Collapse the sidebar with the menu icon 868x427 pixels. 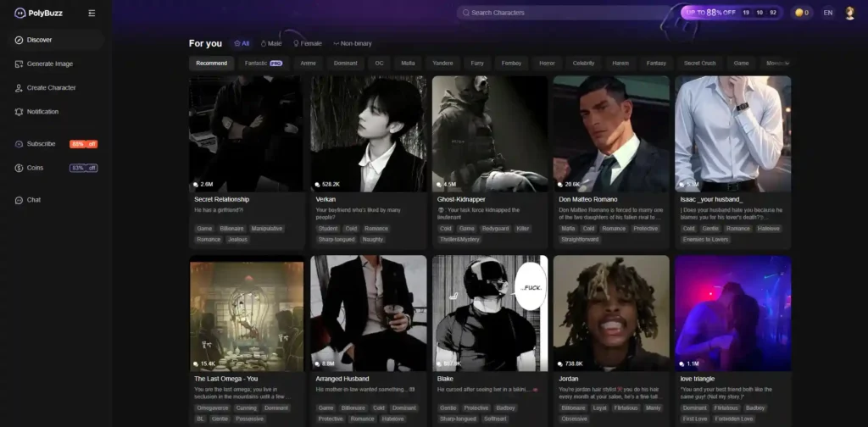(x=92, y=13)
